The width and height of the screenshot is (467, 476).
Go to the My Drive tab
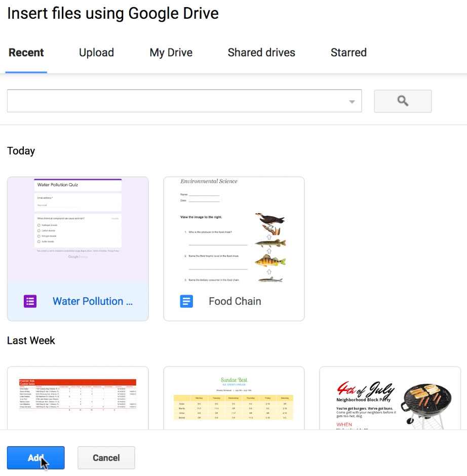click(171, 53)
